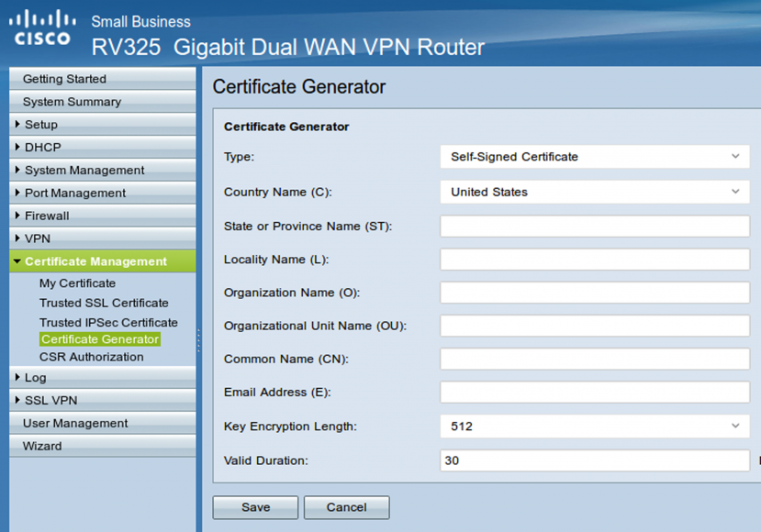Viewport: 761px width, 532px height.
Task: Expand the Port Management arrow
Action: [x=17, y=193]
